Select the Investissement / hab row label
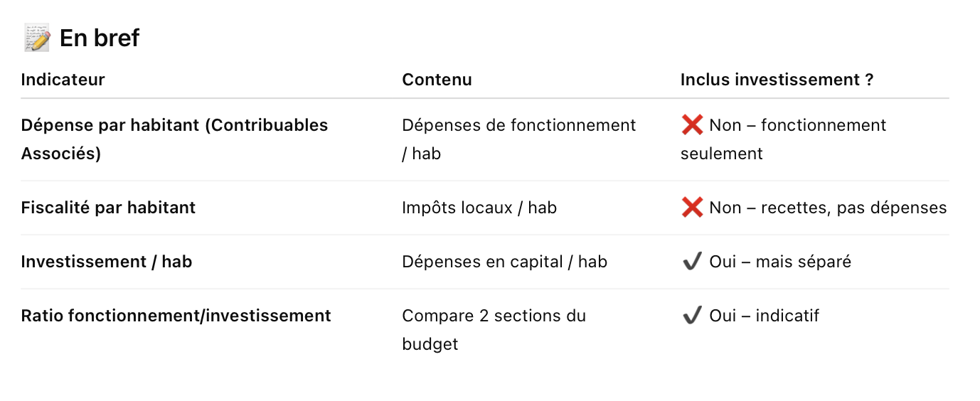Image resolution: width=980 pixels, height=401 pixels. (107, 262)
